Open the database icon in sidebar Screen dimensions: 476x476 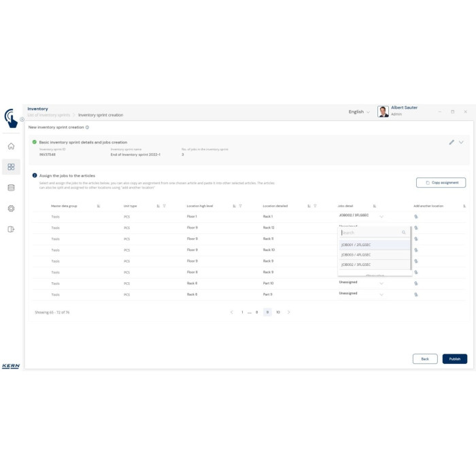tap(11, 188)
